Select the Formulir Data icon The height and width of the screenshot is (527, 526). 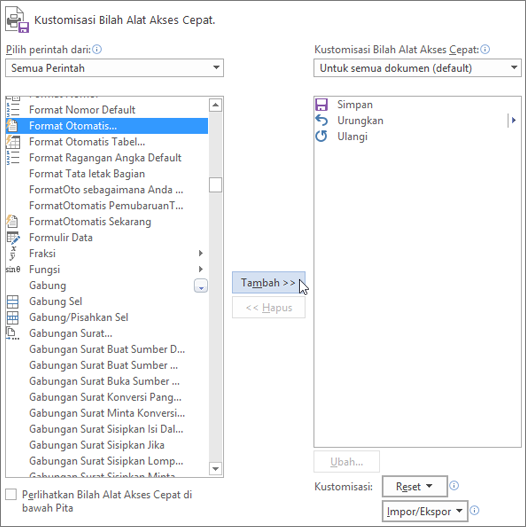coord(13,238)
